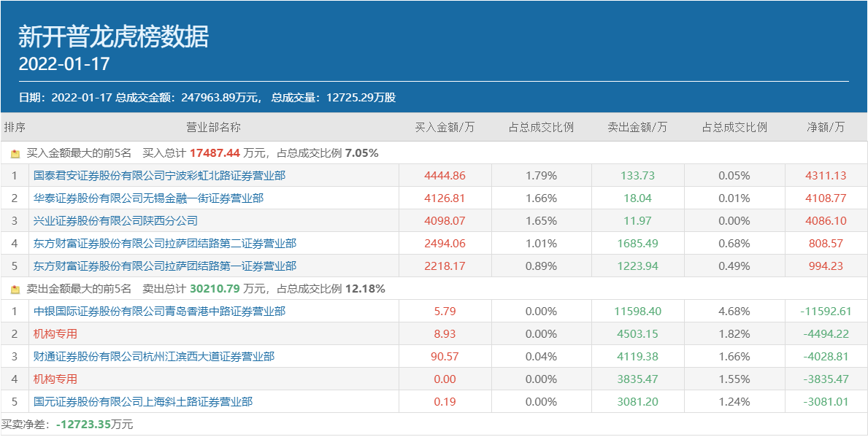Image resolution: width=868 pixels, height=437 pixels.
Task: Click the 占总成交比例 header after 卖出金额
Action: 734,128
